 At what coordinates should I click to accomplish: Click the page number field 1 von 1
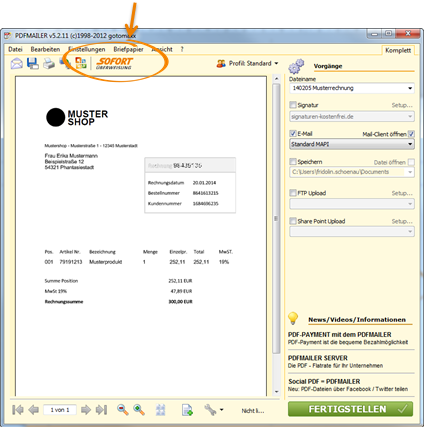pos(60,410)
